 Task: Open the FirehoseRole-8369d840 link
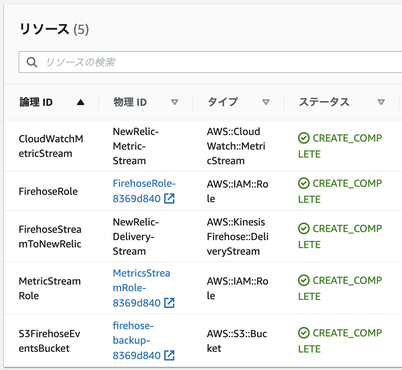[x=144, y=191]
